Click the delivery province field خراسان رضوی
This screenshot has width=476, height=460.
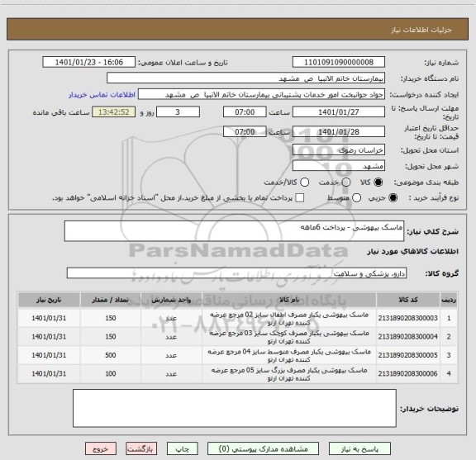(x=339, y=150)
